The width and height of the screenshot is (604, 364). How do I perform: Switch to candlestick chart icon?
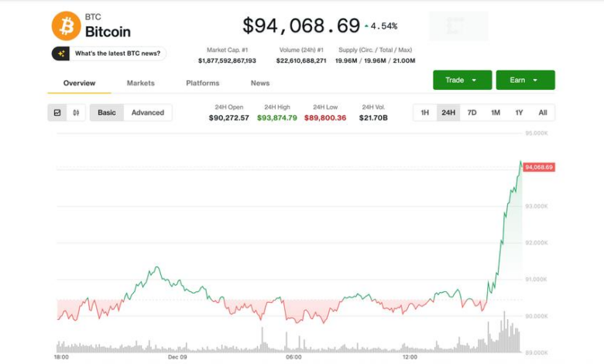76,112
